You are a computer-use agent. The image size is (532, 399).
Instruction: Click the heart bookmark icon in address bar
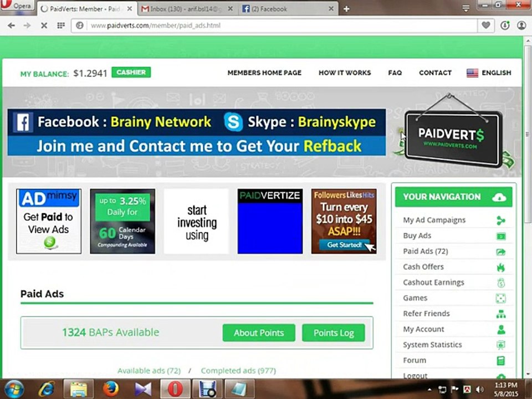point(486,25)
